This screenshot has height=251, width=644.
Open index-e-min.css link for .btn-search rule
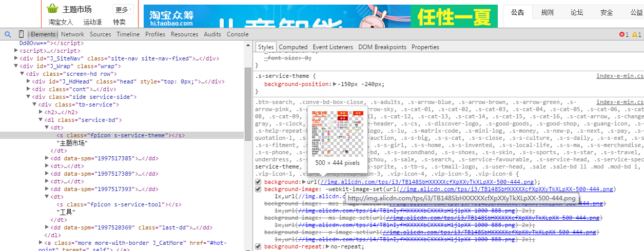click(620, 102)
